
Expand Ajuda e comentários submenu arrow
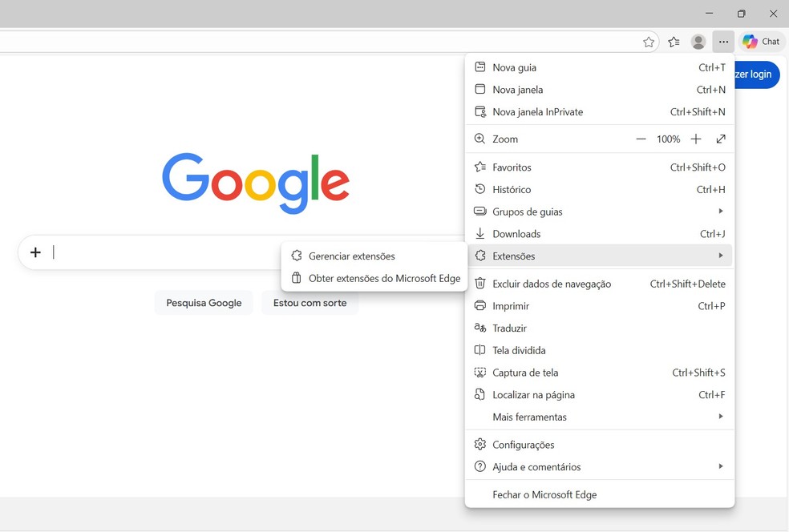pyautogui.click(x=721, y=466)
